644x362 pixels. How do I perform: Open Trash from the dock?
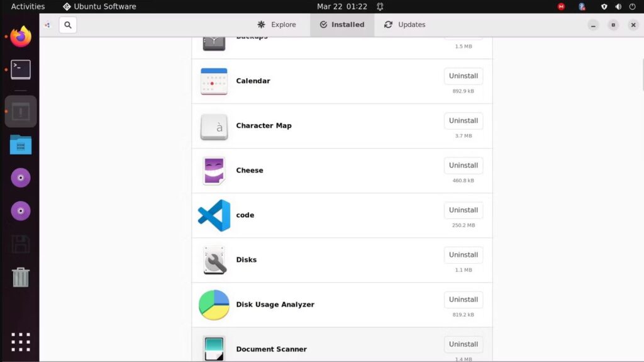[21, 277]
